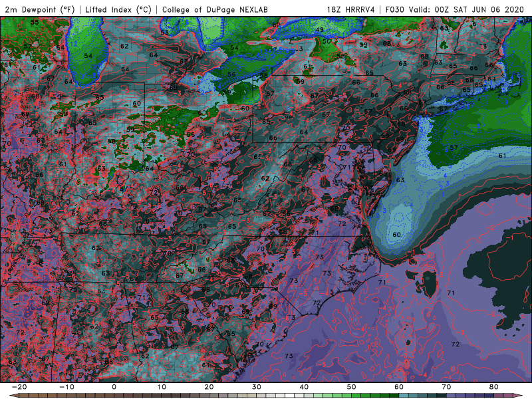Click the 'Lifted Index (°C)' title text
The image size is (532, 399).
[118, 9]
